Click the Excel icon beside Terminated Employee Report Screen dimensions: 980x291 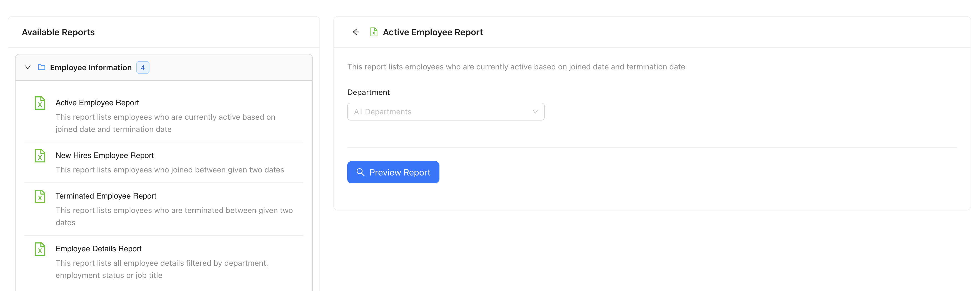pos(39,196)
